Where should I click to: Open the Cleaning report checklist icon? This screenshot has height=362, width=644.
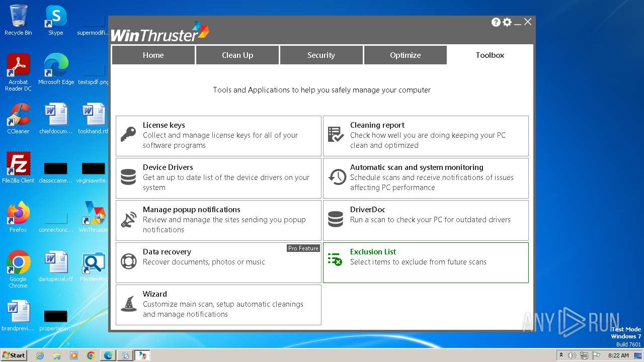point(336,135)
